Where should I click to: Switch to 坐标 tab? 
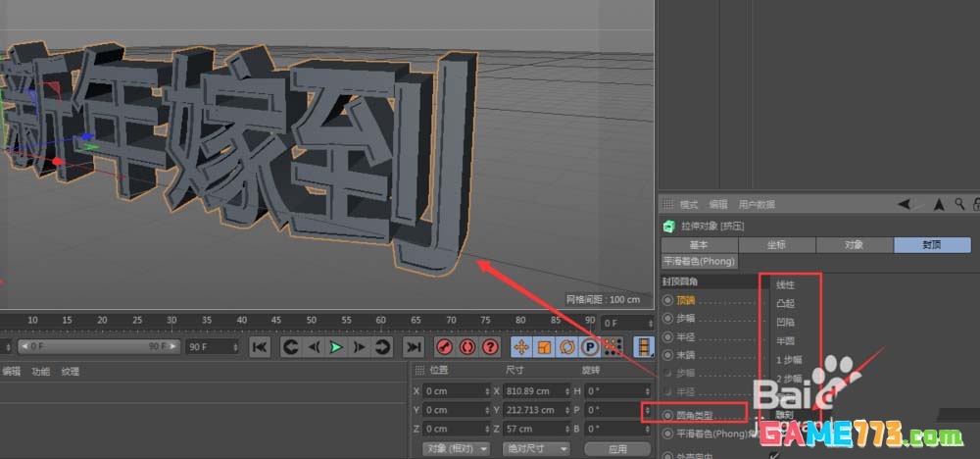[777, 245]
